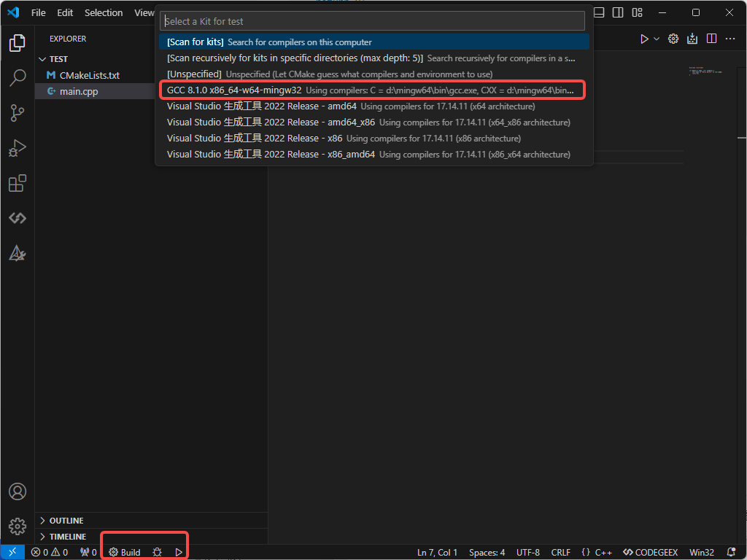Click the CMake debug bug icon in status bar
The image size is (747, 560).
158,553
